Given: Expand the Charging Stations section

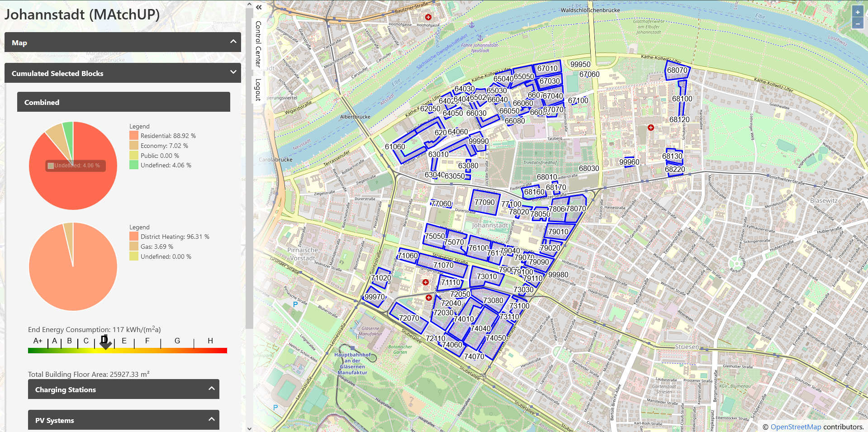Looking at the screenshot, I should [x=123, y=389].
